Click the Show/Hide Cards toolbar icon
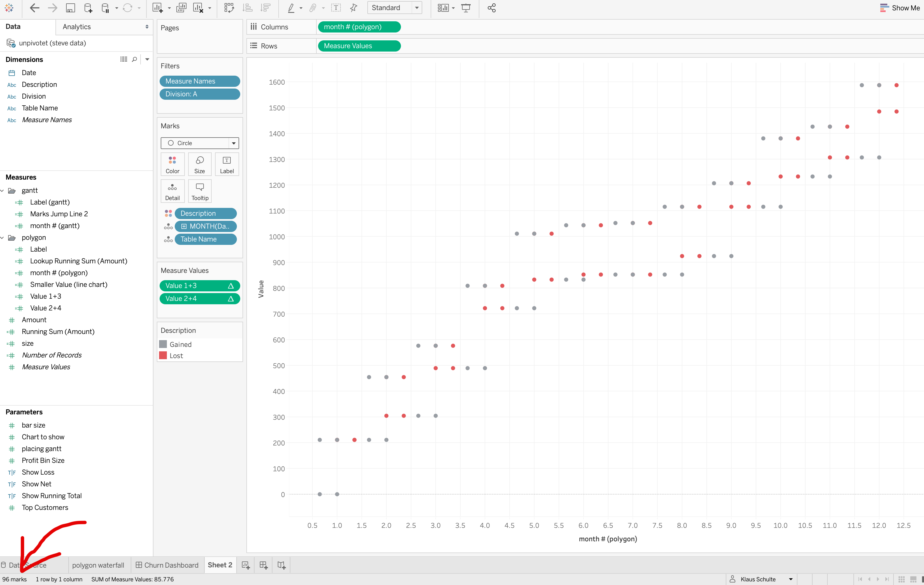This screenshot has width=924, height=585. click(443, 8)
